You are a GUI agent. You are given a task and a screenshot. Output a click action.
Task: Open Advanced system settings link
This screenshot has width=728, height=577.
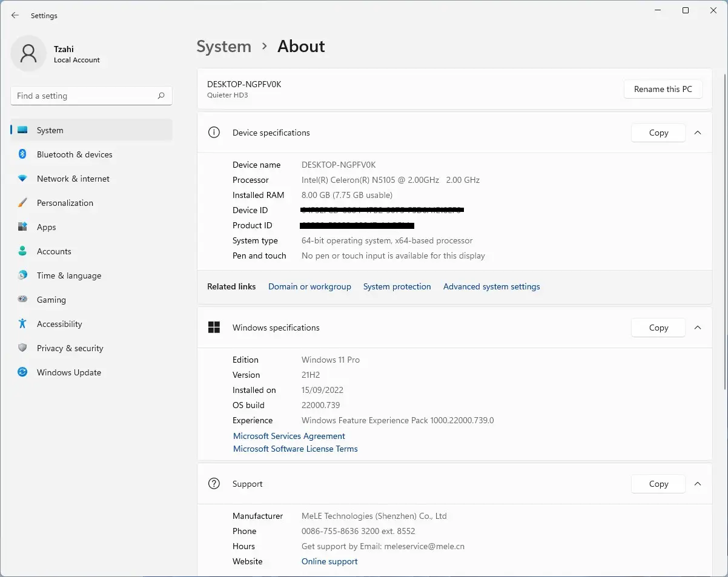point(491,286)
